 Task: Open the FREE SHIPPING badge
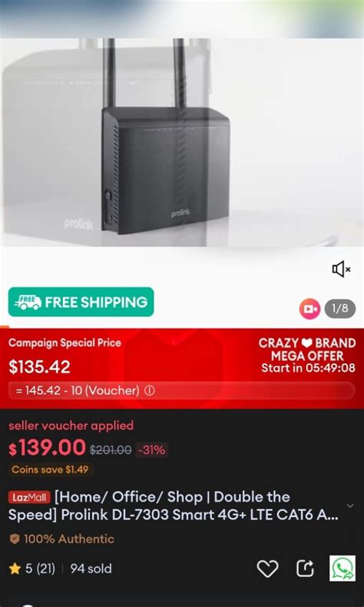click(x=81, y=301)
